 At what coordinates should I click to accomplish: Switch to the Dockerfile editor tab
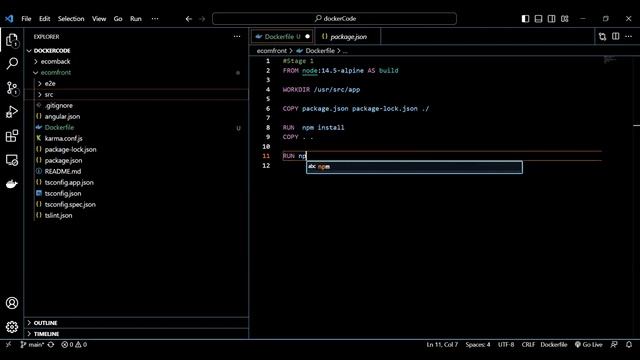(x=282, y=37)
